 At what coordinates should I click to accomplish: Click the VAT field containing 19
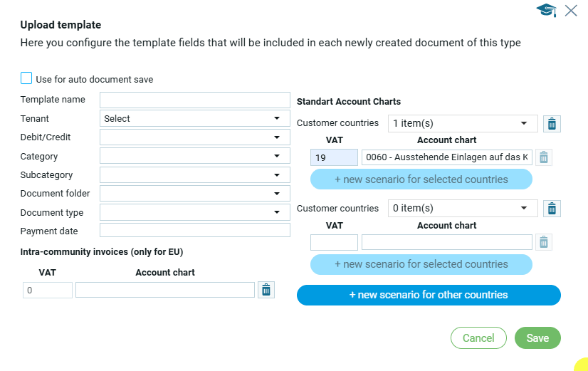(x=335, y=157)
